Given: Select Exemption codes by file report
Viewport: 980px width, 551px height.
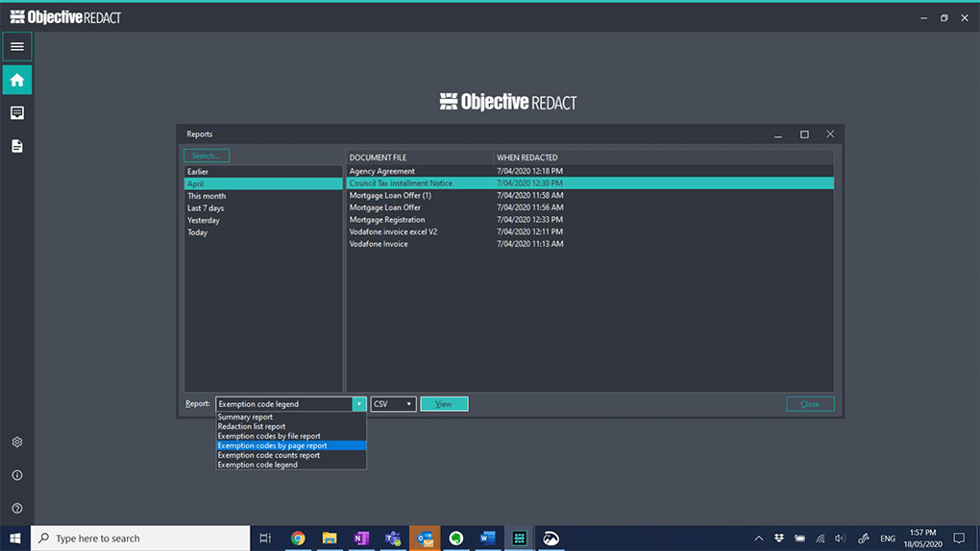Looking at the screenshot, I should (290, 436).
